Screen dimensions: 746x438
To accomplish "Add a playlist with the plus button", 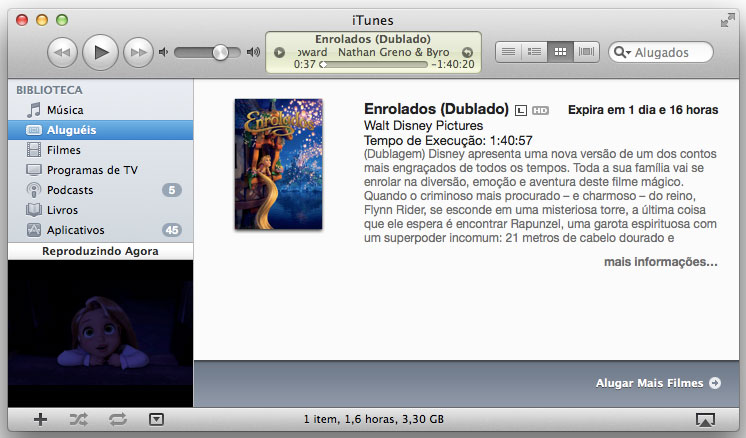I will (40, 419).
